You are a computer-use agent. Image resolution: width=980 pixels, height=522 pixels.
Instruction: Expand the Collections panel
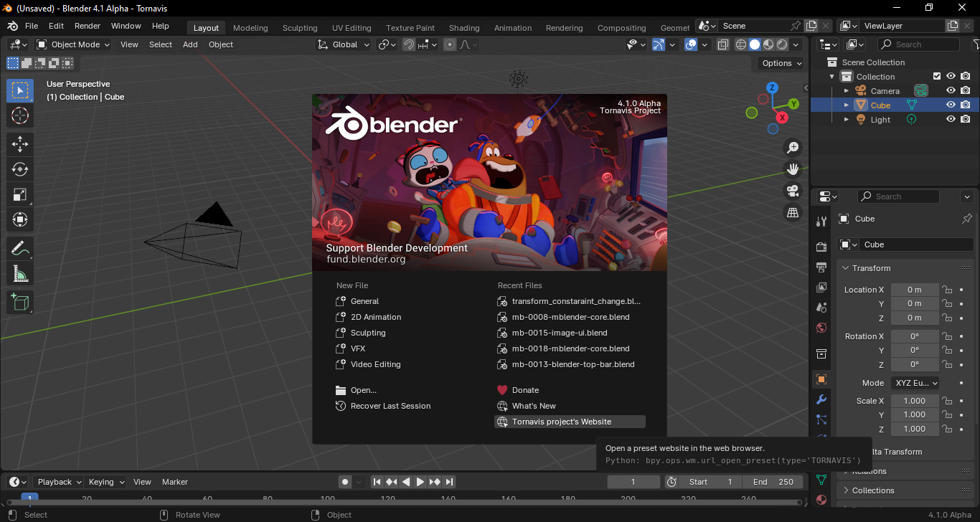[873, 490]
